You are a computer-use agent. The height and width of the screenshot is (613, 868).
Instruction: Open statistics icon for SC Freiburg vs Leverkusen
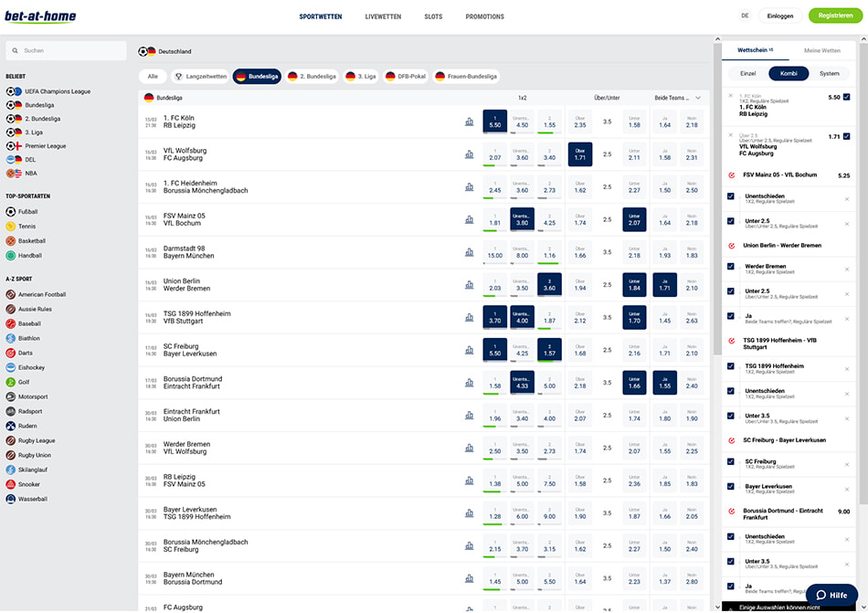469,350
